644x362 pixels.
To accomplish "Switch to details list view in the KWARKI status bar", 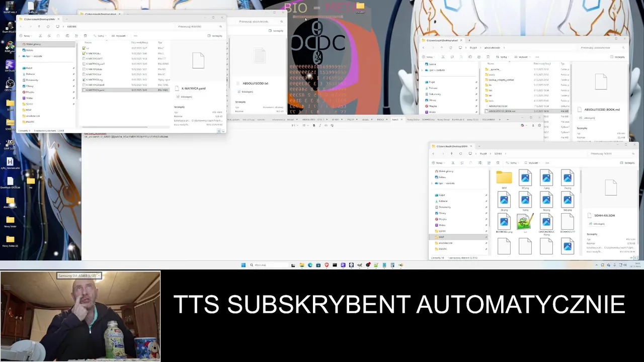I will tap(219, 131).
